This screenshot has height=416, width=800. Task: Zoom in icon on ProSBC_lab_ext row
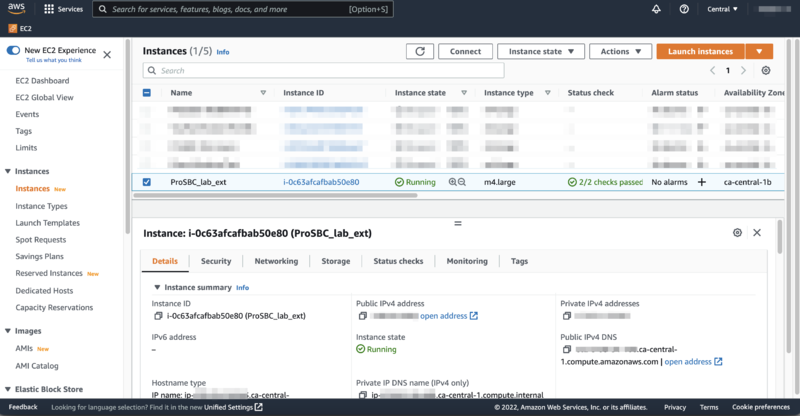point(452,182)
